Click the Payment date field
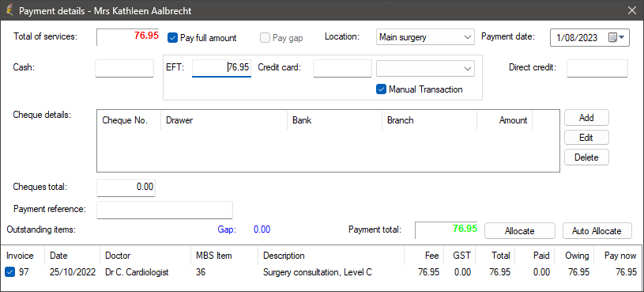Screen dimensions: 644x292 [589, 37]
